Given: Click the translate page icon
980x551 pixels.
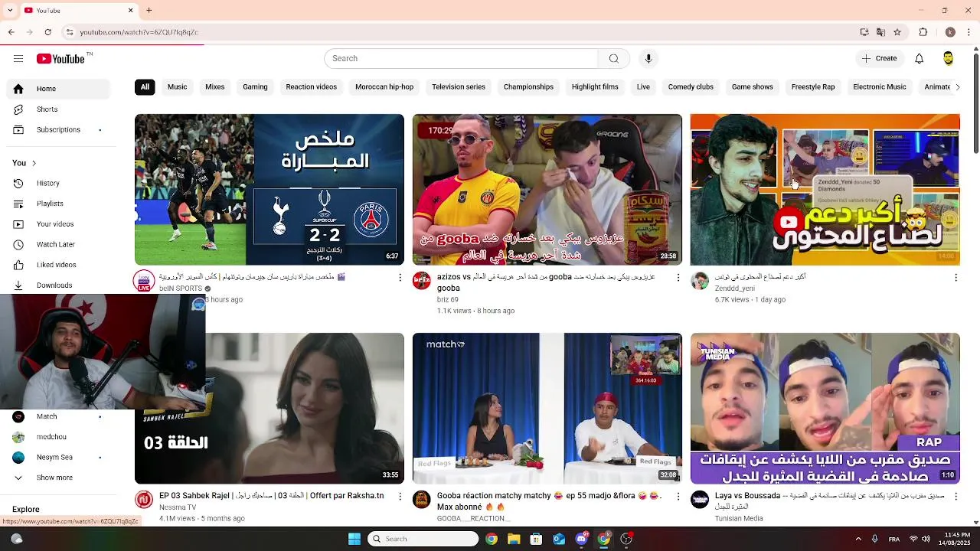Looking at the screenshot, I should click(880, 32).
